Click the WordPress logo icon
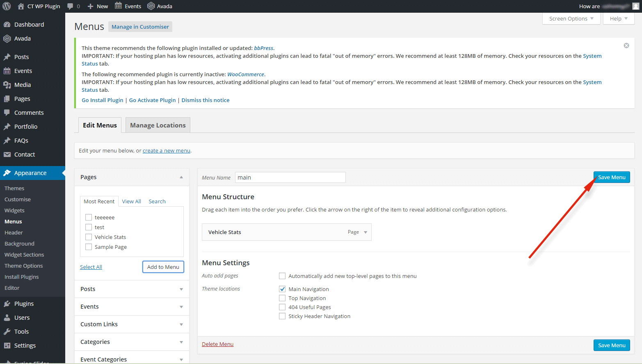Viewport: 642px width, 364px height. pyautogui.click(x=7, y=6)
